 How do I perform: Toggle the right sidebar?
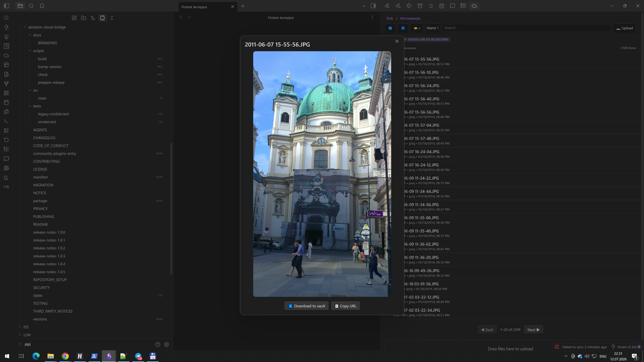point(373,6)
